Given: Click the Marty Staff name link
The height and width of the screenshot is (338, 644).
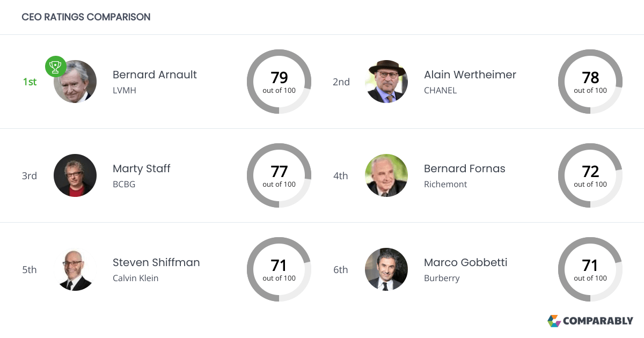Looking at the screenshot, I should (x=141, y=168).
